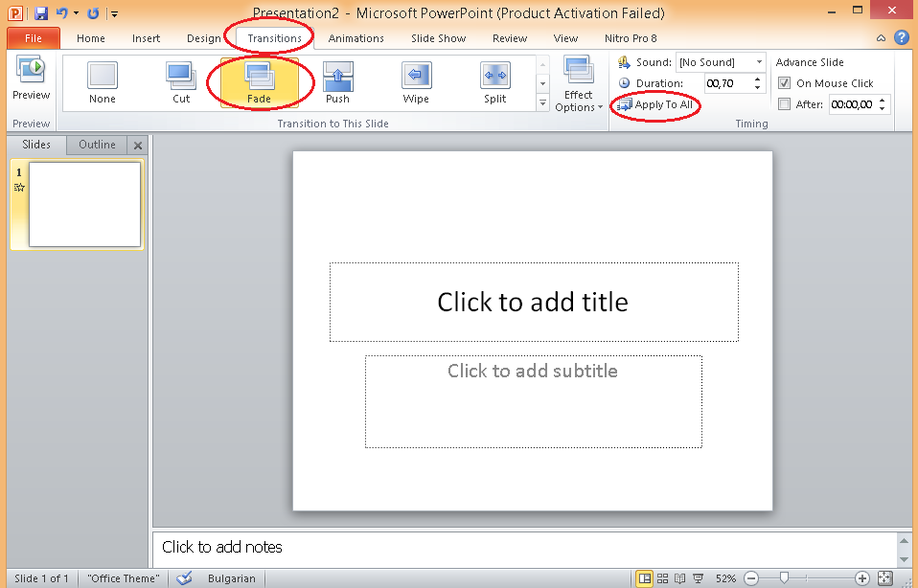918x588 pixels.
Task: Open the Sound dropdown list
Action: coord(759,62)
